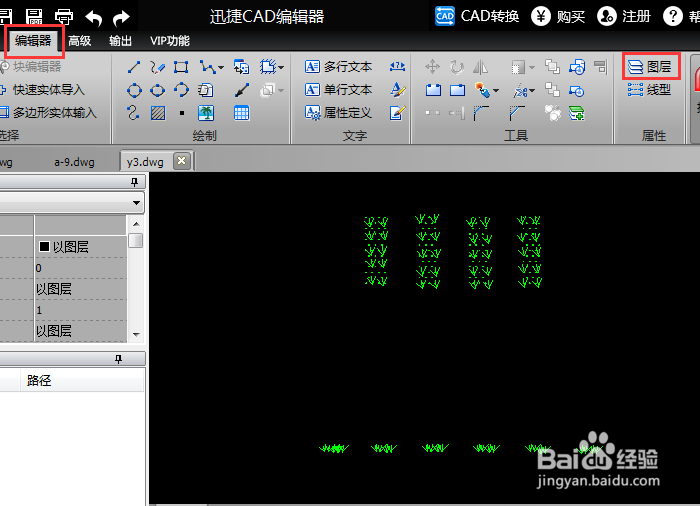Switch to the y3.dwg document tab
This screenshot has width=700, height=506.
click(x=145, y=162)
